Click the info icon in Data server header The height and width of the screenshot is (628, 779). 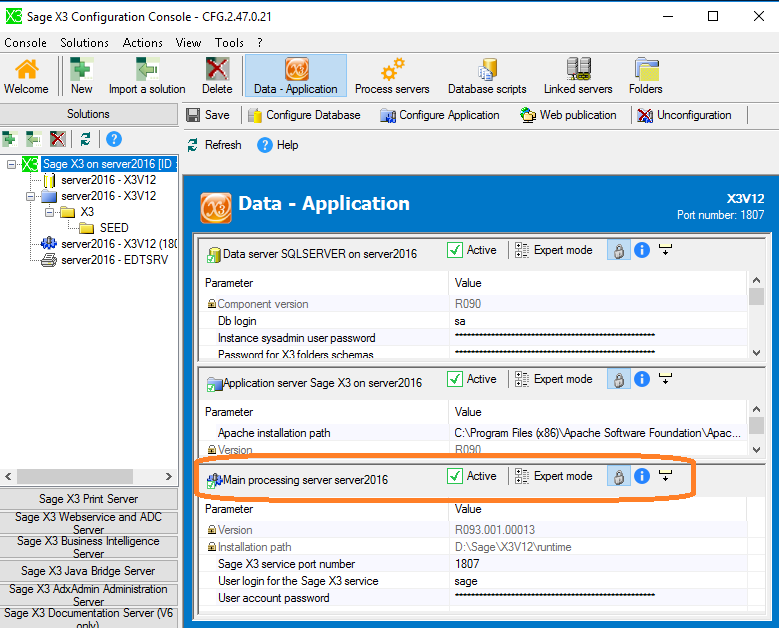[642, 250]
